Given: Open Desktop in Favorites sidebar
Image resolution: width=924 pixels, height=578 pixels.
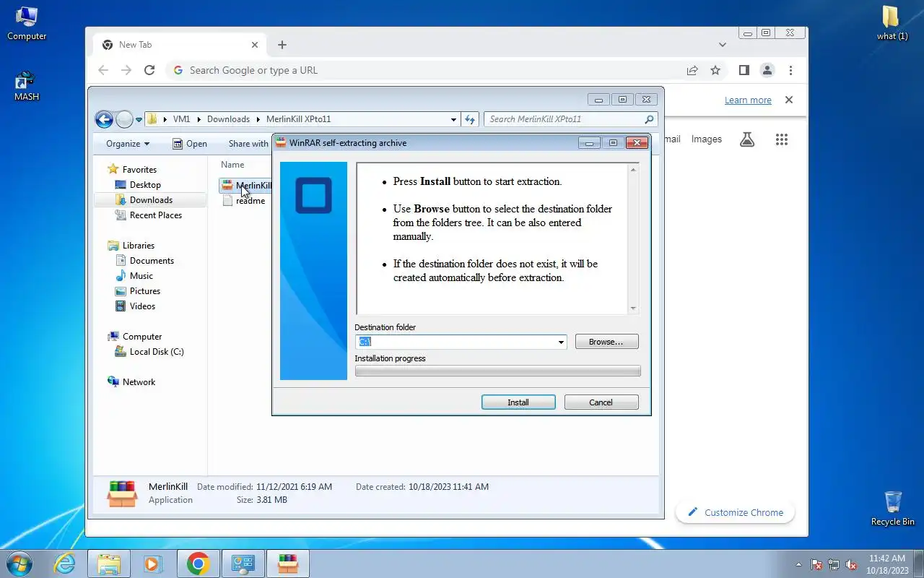Looking at the screenshot, I should (145, 185).
